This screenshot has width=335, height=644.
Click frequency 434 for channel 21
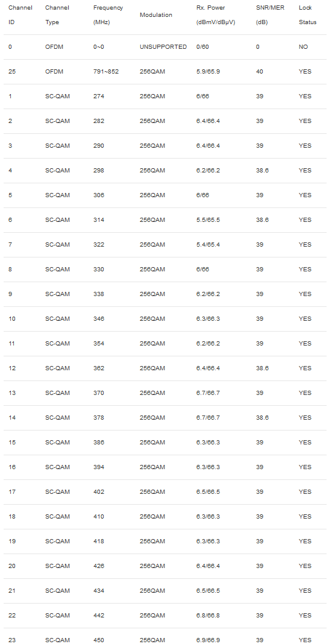click(99, 590)
